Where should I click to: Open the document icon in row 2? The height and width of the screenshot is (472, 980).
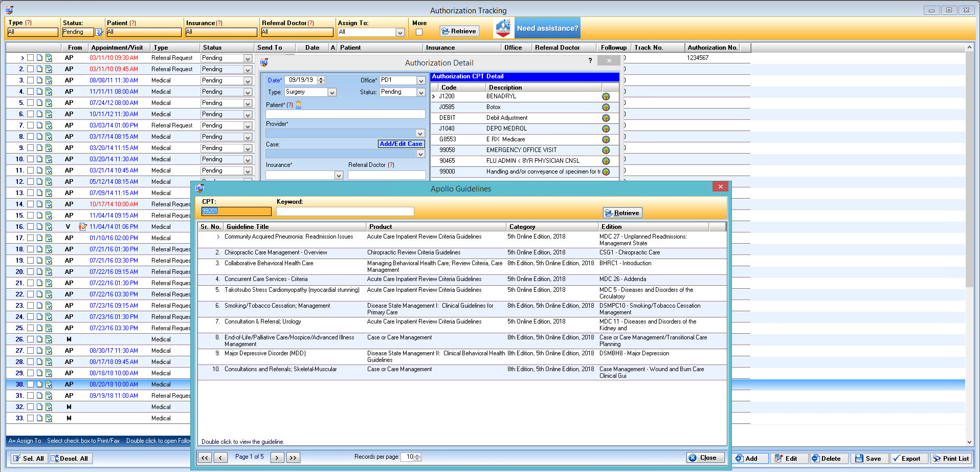point(39,69)
